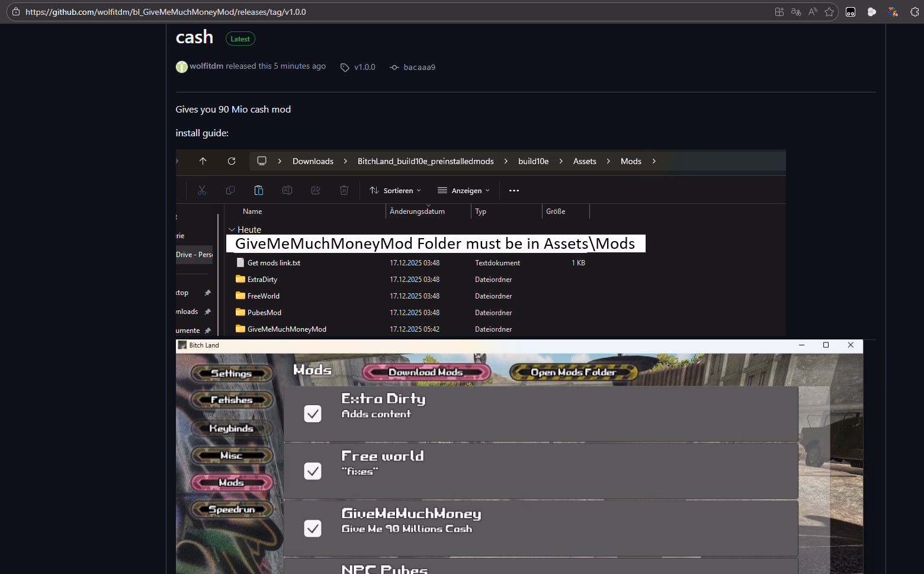Click the Open Mods Folder button
Screen dimensions: 924x574
(x=573, y=372)
